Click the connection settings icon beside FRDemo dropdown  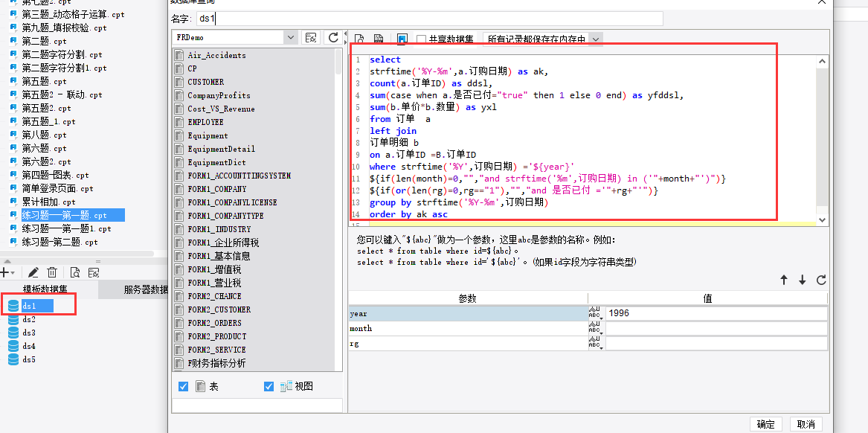[x=311, y=37]
